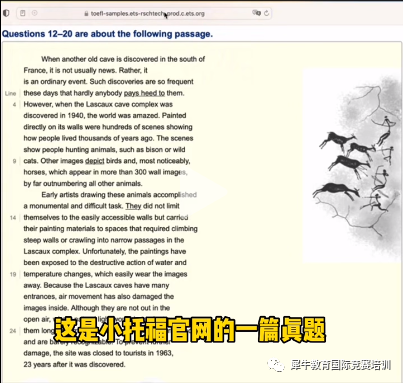
Task: Click the yellow Chinese subtitle text
Action: coord(190,330)
